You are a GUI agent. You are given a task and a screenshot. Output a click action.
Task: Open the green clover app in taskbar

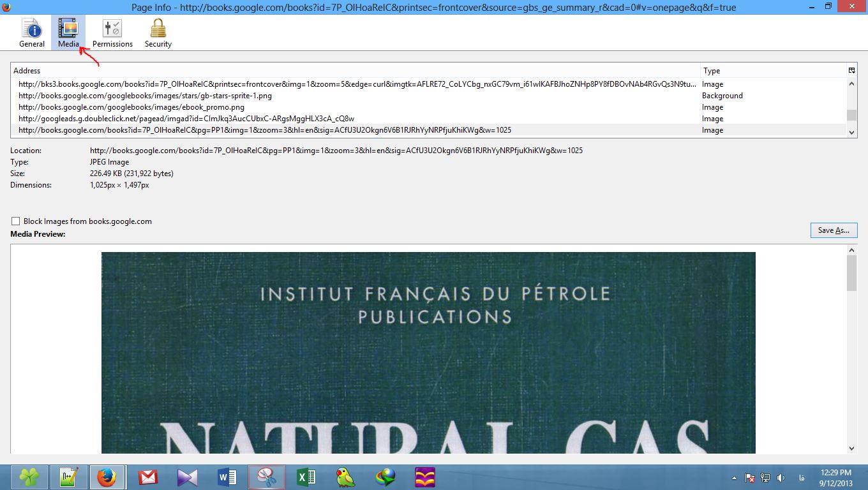(x=29, y=477)
